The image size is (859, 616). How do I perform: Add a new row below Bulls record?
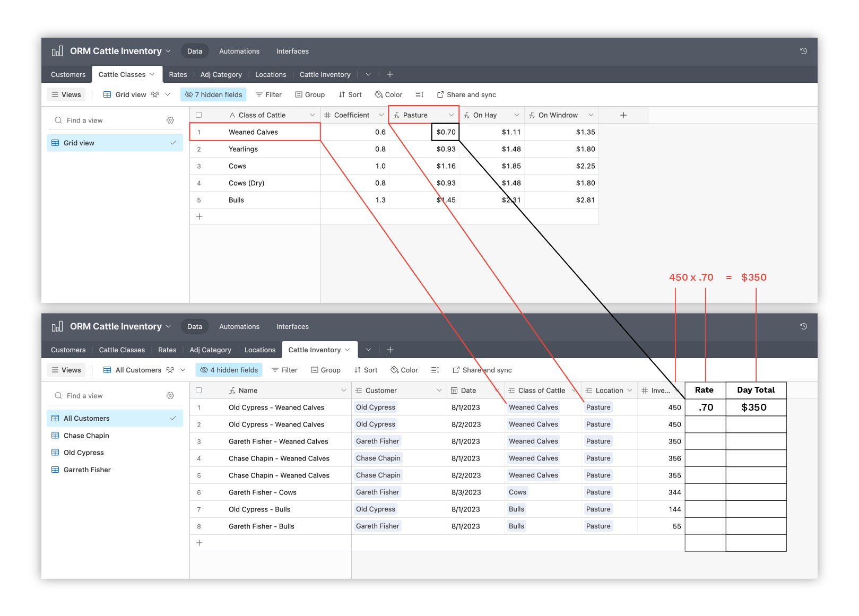199,216
